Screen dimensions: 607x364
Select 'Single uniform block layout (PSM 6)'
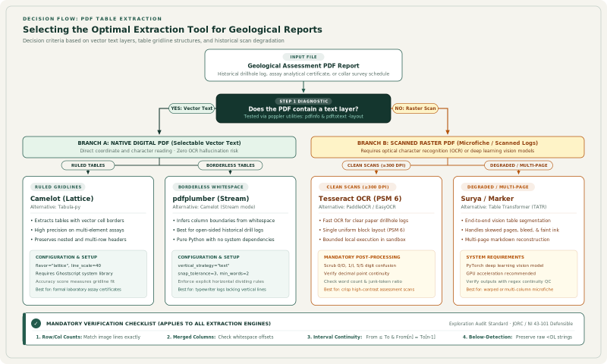[x=363, y=230]
